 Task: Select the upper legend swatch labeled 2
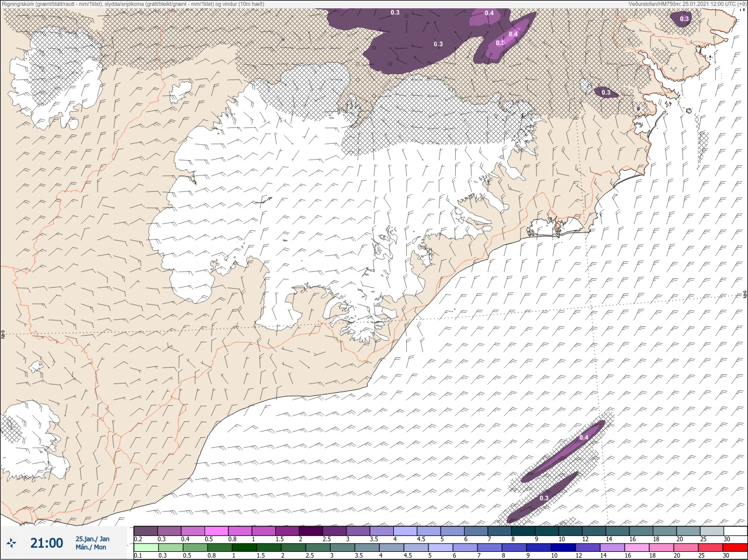[311, 531]
